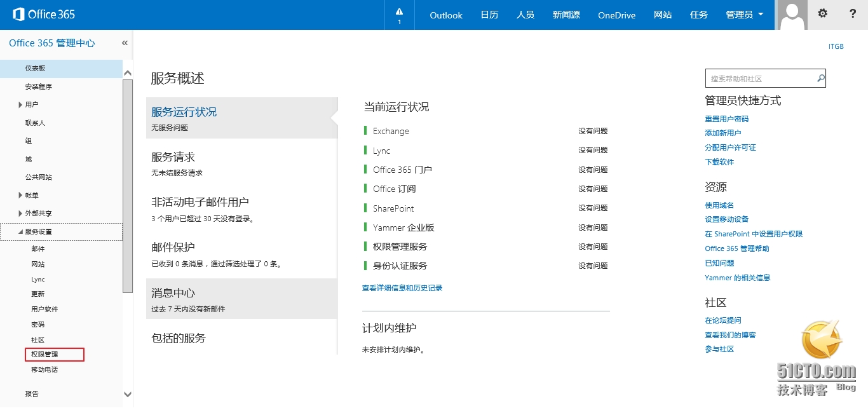Collapse the 服务设置 tree node

coord(20,232)
